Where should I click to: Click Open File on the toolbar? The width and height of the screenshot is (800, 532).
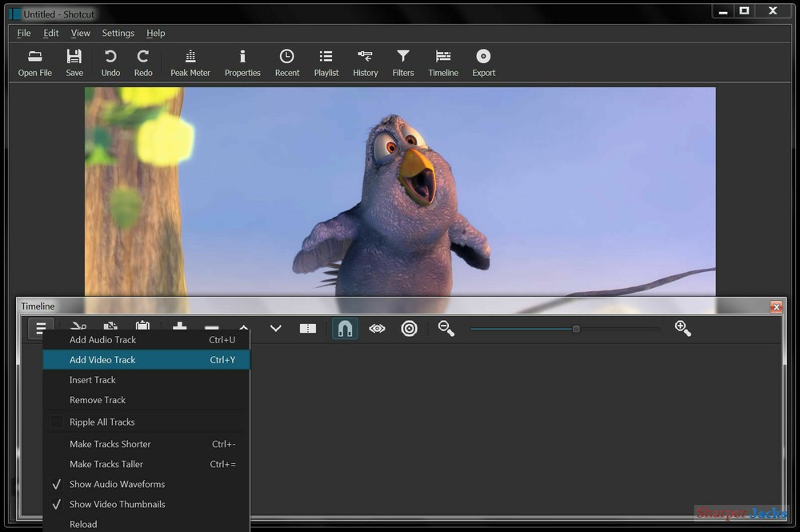(34, 62)
